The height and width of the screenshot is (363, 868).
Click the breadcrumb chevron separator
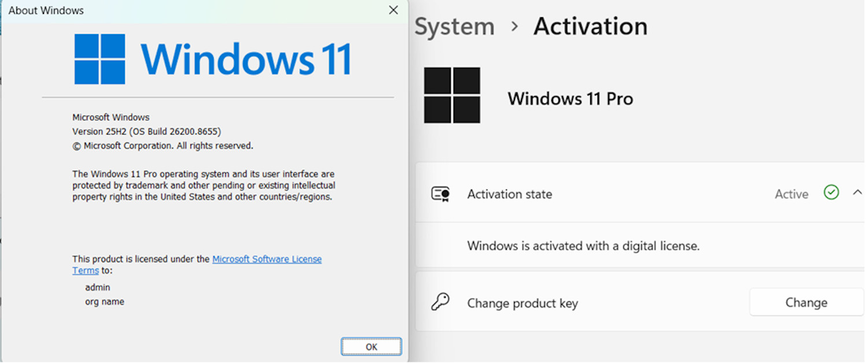pos(514,27)
